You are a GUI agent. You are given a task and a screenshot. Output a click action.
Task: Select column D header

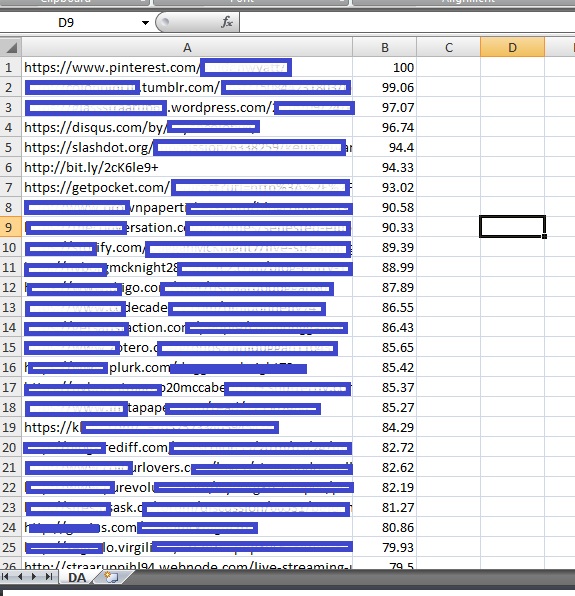pos(512,48)
